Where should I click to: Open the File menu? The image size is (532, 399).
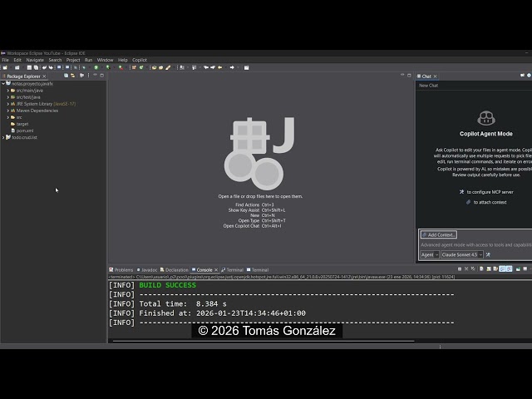coord(6,60)
